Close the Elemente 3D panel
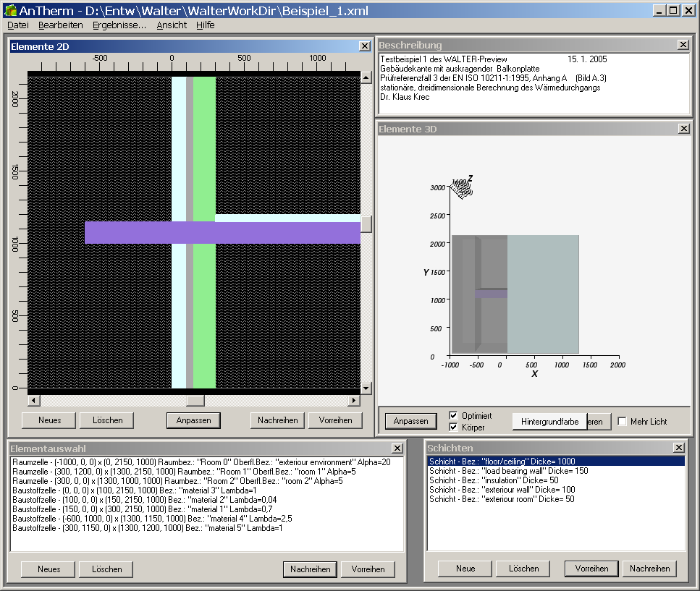 coord(683,129)
